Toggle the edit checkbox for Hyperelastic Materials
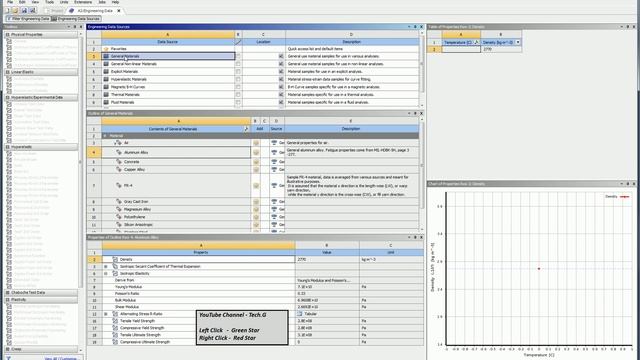The width and height of the screenshot is (640, 360). [x=238, y=79]
